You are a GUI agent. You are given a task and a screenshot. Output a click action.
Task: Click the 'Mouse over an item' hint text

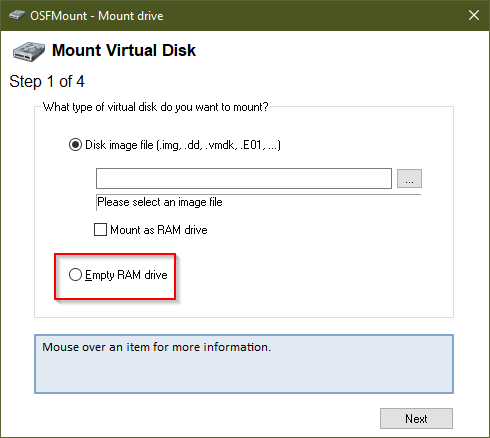coord(157,347)
